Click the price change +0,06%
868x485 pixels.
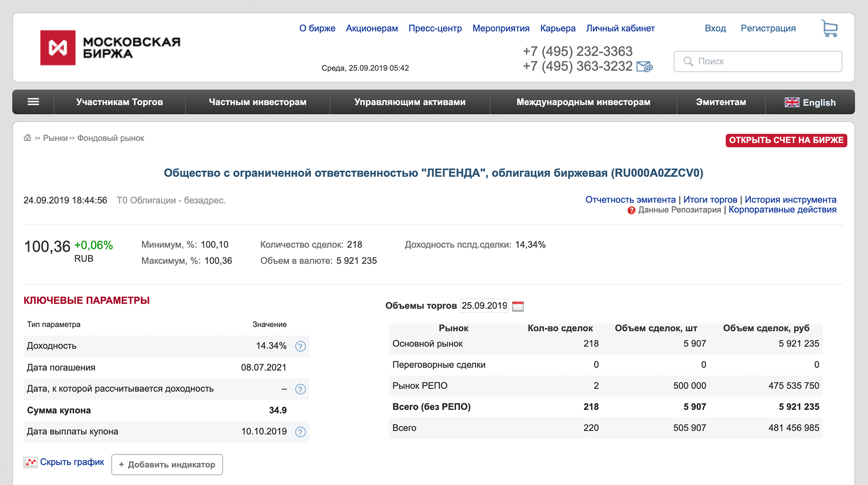pos(93,245)
